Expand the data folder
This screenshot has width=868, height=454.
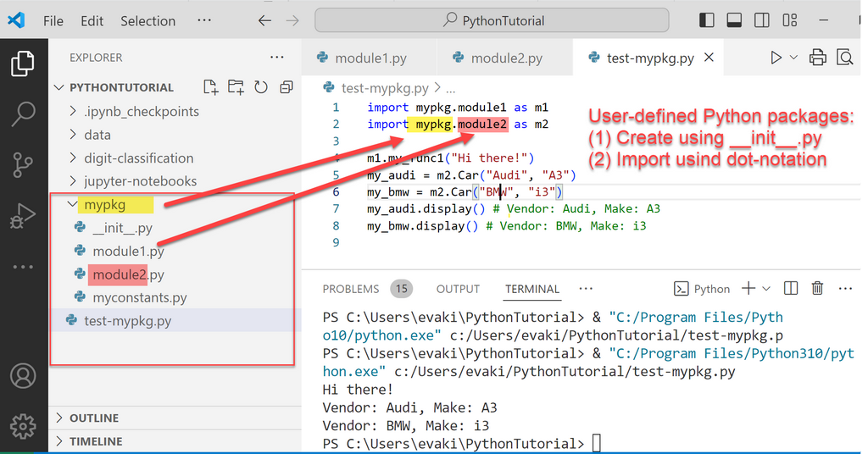pyautogui.click(x=73, y=135)
